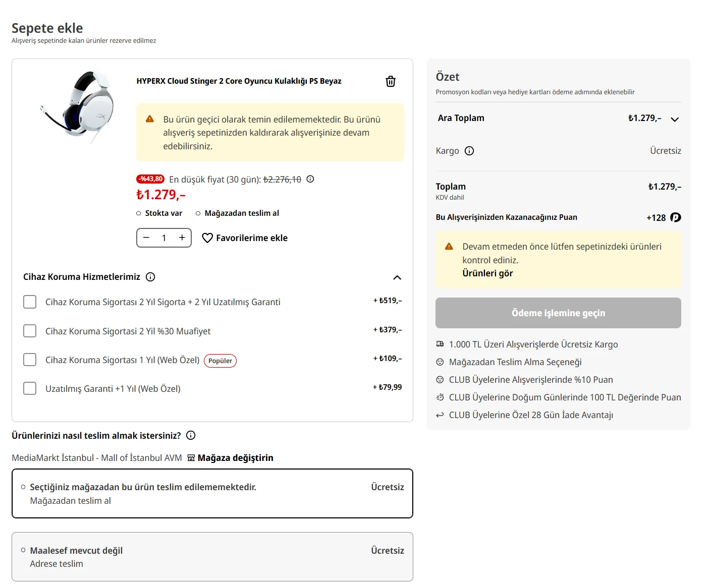Decrease quantity with the minus button

click(x=146, y=238)
